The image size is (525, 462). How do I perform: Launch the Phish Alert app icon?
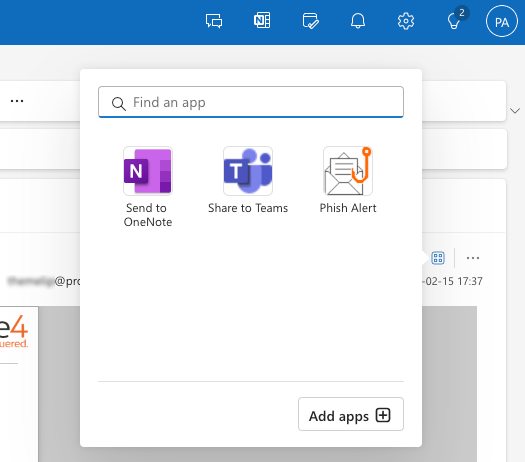point(348,171)
